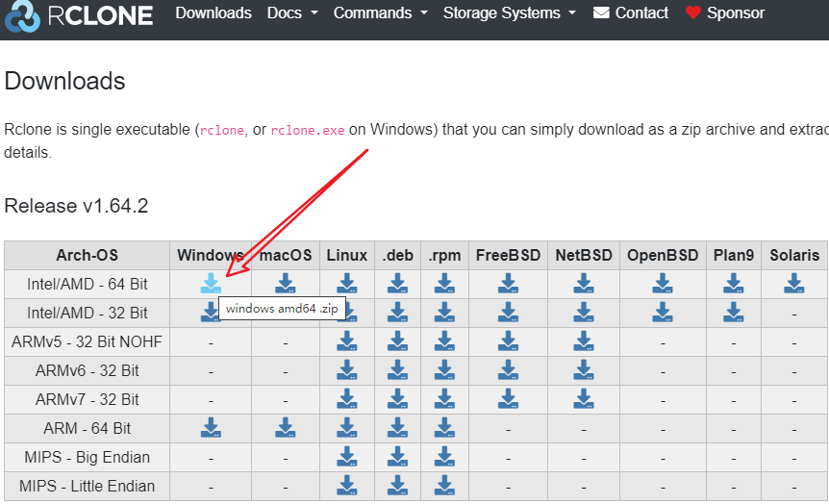Download NetBSD ARMv5 32 Bit NOHF build
The width and height of the screenshot is (829, 504).
pyautogui.click(x=584, y=341)
